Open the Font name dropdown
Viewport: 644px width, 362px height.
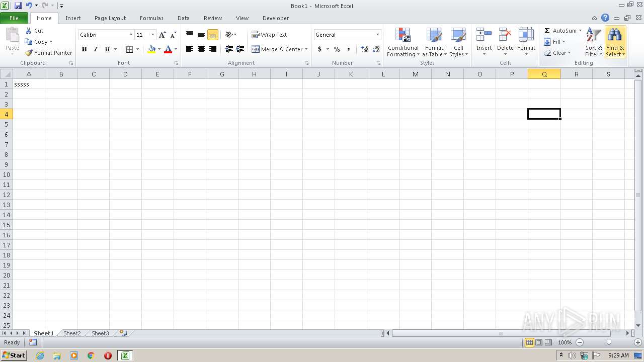click(131, 35)
